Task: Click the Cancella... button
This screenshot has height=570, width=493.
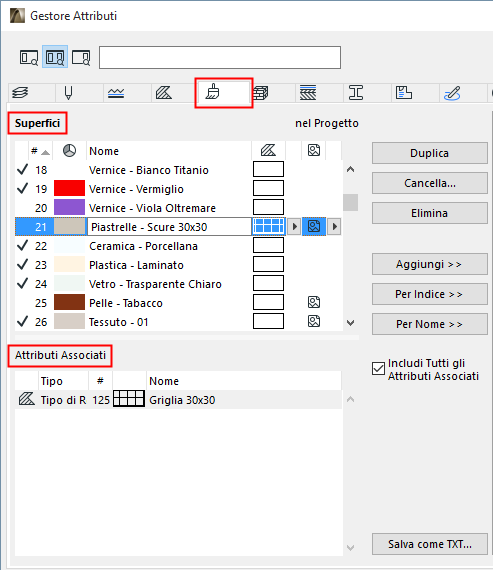Action: pos(429,183)
